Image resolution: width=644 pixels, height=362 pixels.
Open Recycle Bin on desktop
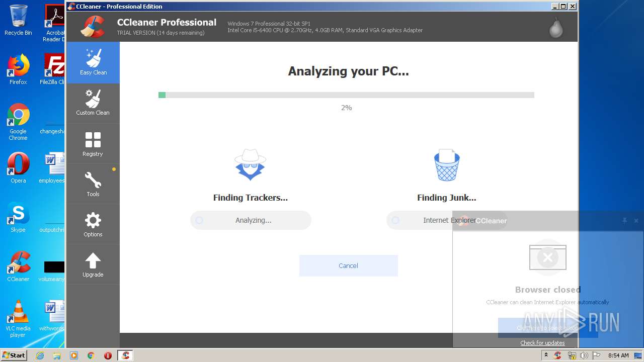coord(18,20)
